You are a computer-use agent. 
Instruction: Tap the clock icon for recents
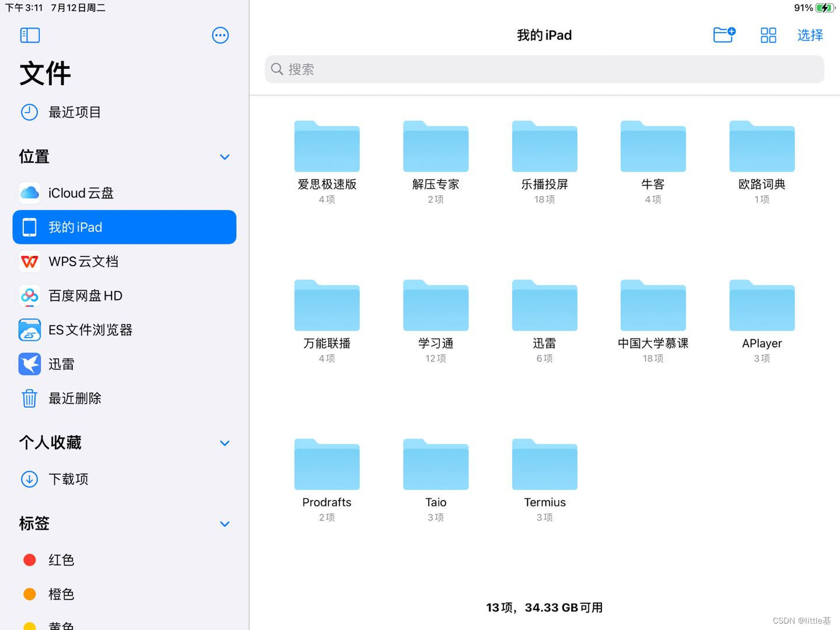(30, 112)
